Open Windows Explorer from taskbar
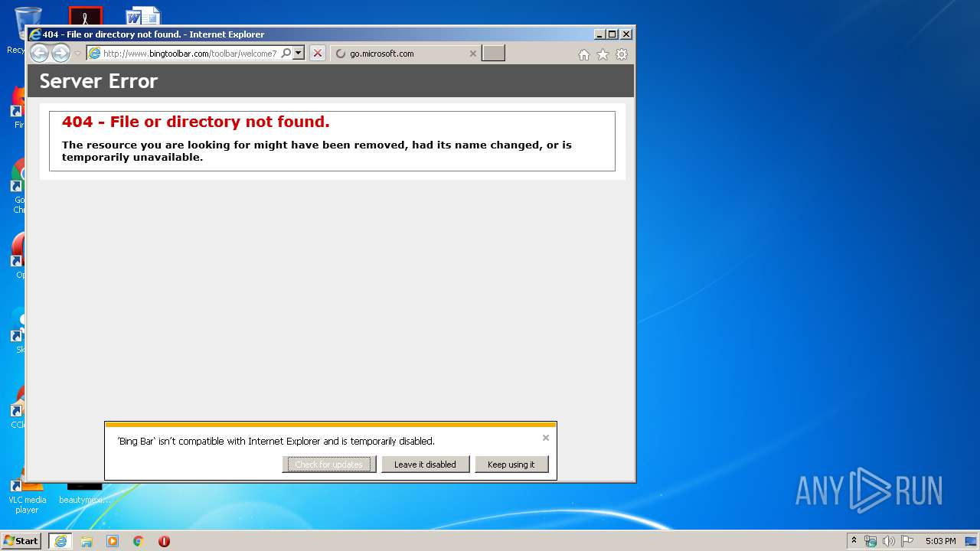Viewport: 980px width, 551px height. [87, 541]
